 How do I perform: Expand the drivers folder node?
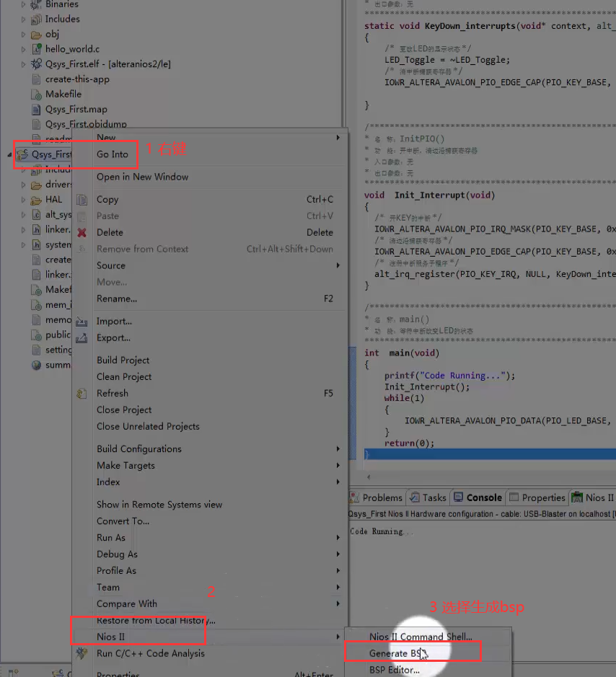coord(23,185)
